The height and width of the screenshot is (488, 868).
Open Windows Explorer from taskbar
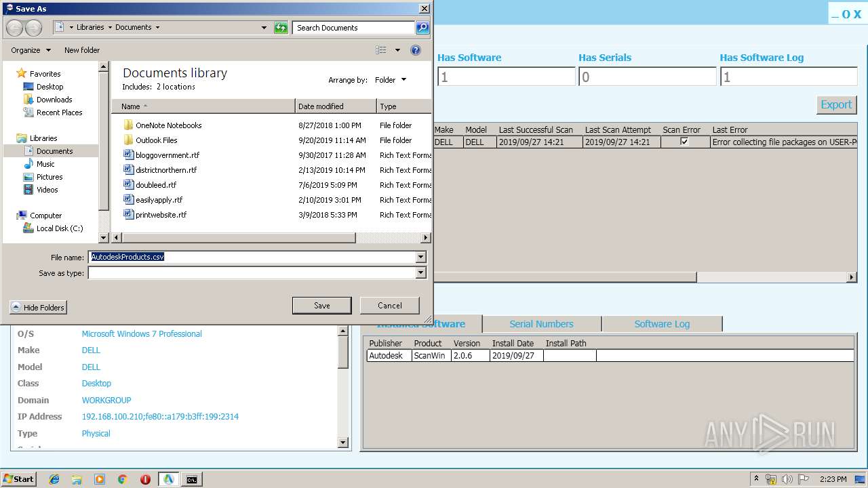(x=77, y=479)
